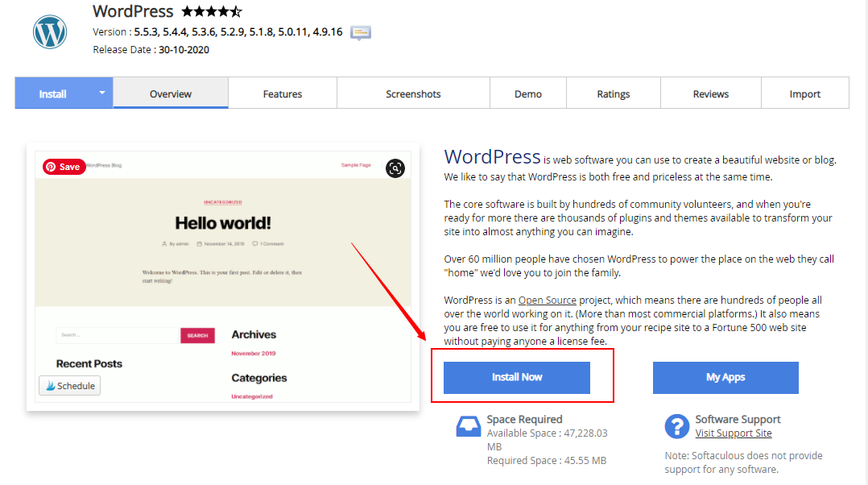Click the Space Required disk icon
The width and height of the screenshot is (868, 485).
pyautogui.click(x=469, y=427)
